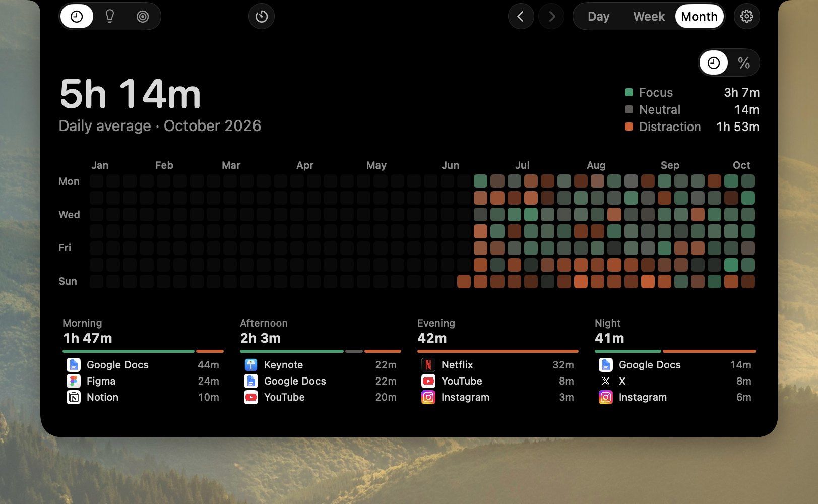
Task: Click the YouTube icon under Evening
Action: click(428, 381)
